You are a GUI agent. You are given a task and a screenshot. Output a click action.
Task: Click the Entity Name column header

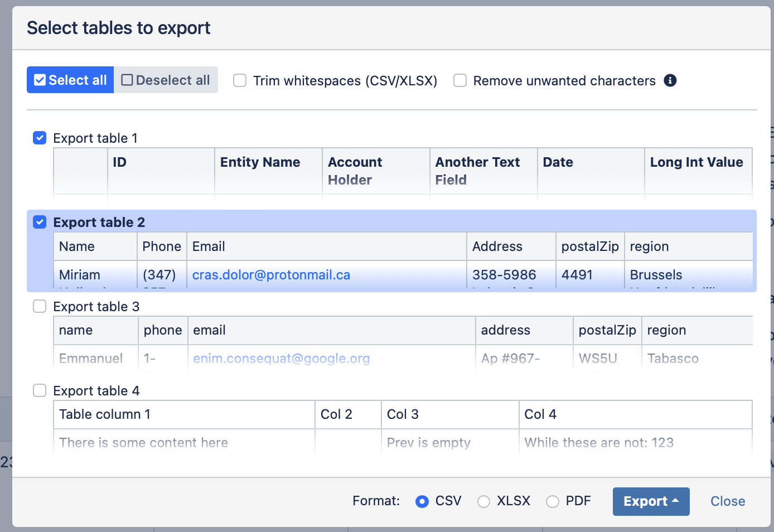coord(260,162)
